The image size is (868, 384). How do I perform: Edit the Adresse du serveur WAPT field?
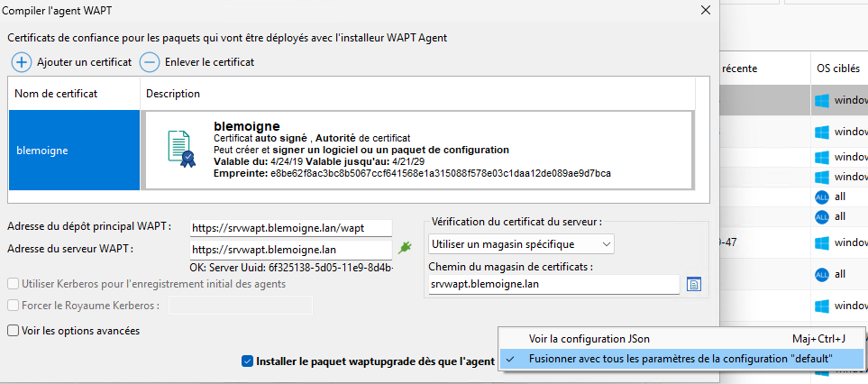(x=290, y=250)
